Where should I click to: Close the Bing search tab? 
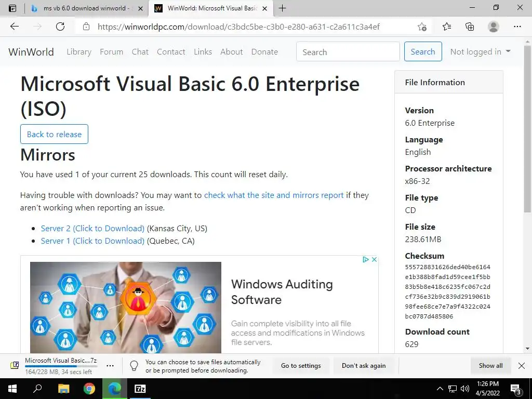tap(140, 8)
